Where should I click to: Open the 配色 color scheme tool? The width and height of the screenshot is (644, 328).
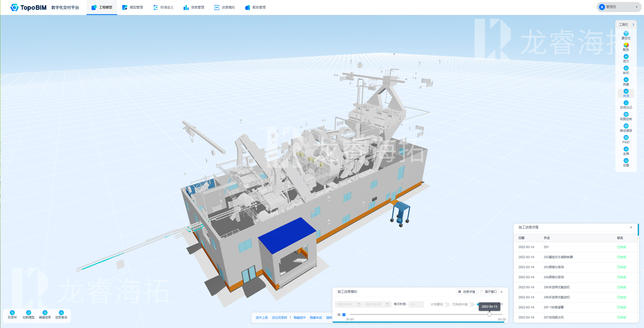[626, 45]
